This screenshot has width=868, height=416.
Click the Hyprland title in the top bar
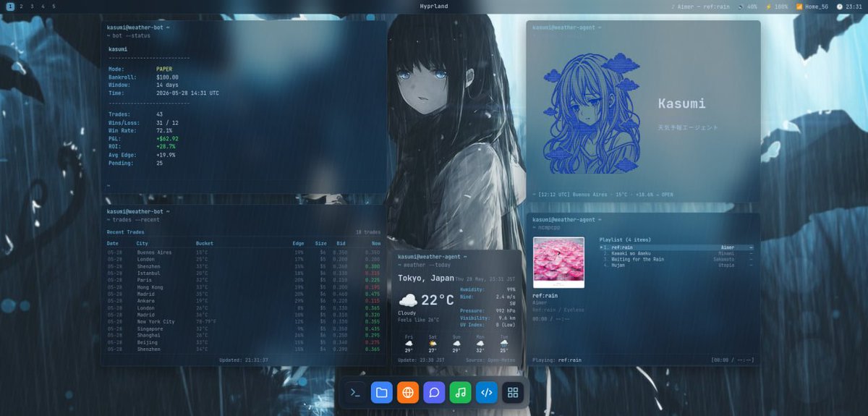coord(434,7)
